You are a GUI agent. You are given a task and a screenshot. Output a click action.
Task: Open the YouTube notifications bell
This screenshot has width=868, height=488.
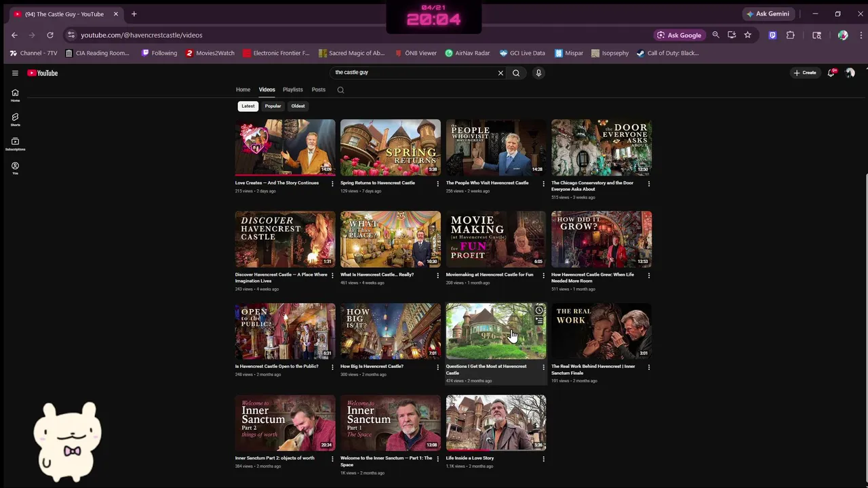pos(831,73)
